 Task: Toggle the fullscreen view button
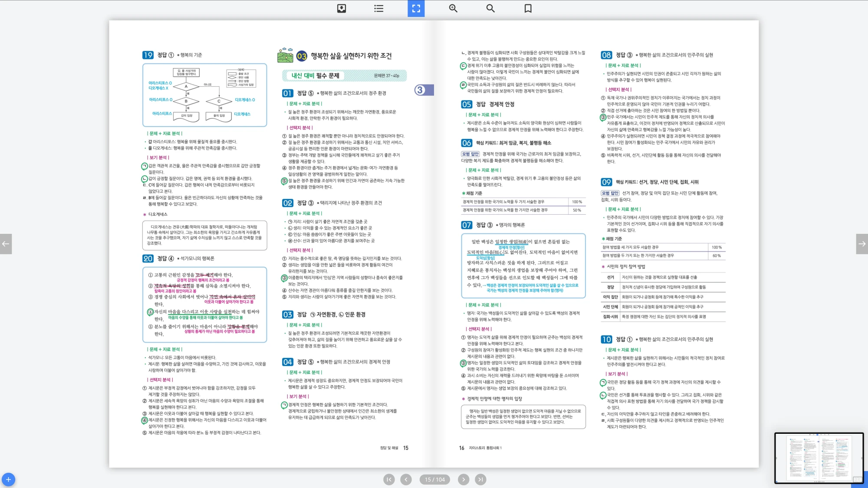[x=416, y=8]
